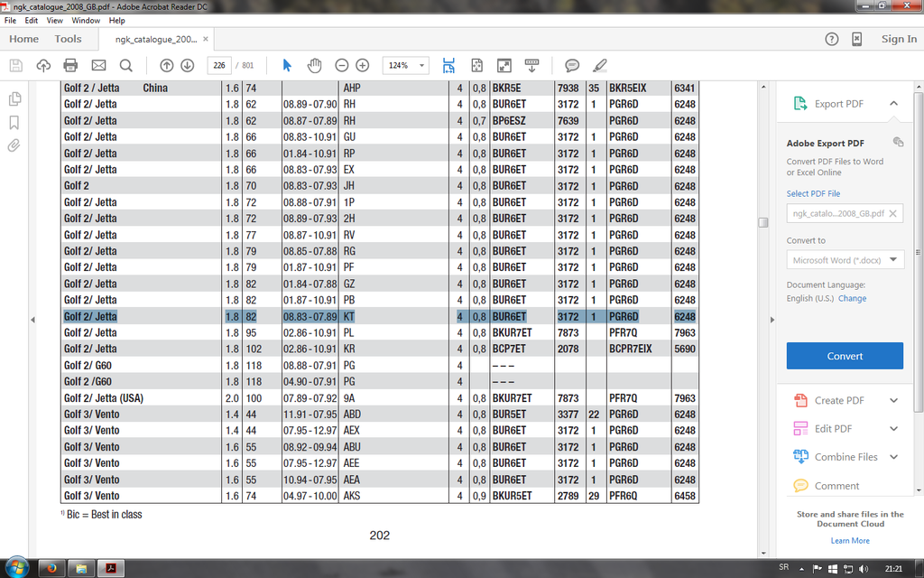Show hidden tray icons arrow
This screenshot has width=924, height=578.
[802, 569]
